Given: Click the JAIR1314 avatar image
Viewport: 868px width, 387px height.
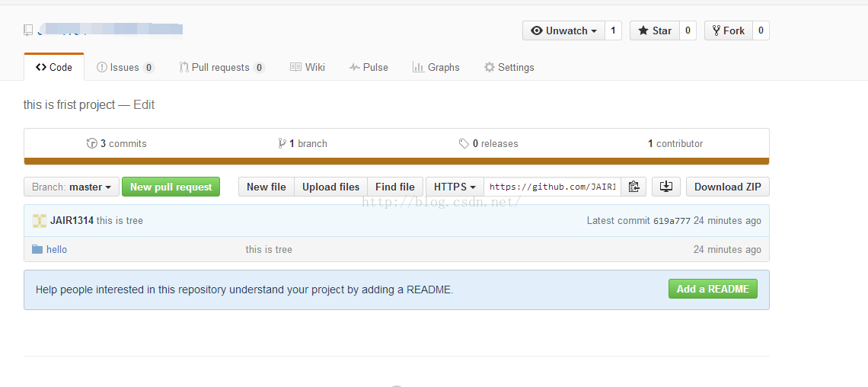Looking at the screenshot, I should (40, 220).
